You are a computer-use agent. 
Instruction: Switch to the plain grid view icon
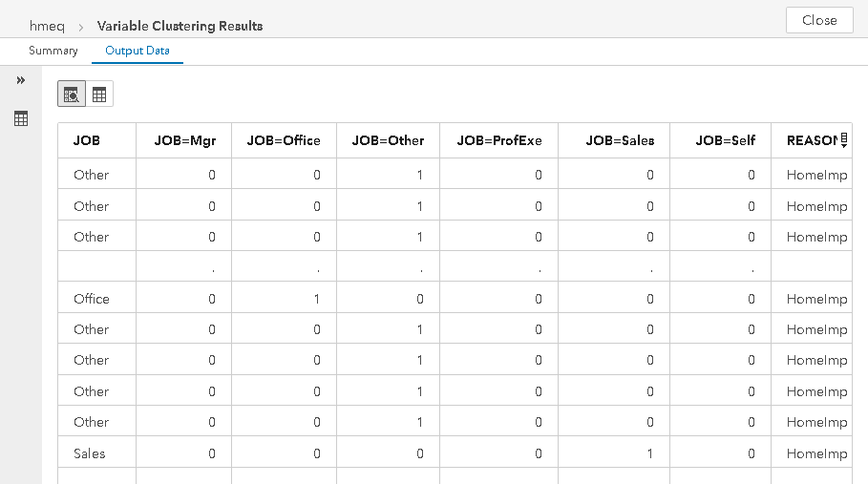coord(99,95)
